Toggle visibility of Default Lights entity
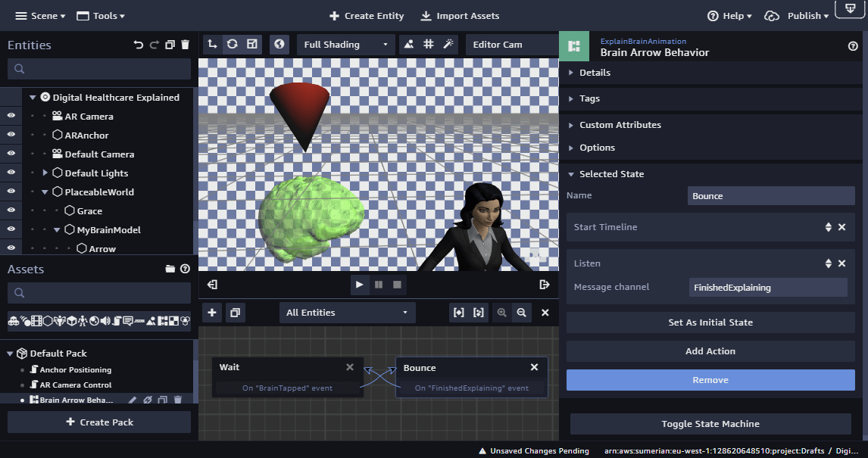 click(11, 173)
